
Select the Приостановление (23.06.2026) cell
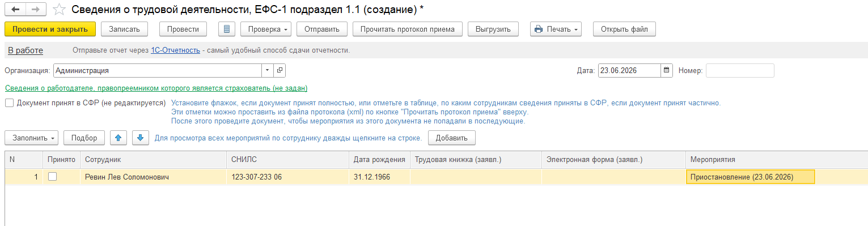tap(750, 177)
